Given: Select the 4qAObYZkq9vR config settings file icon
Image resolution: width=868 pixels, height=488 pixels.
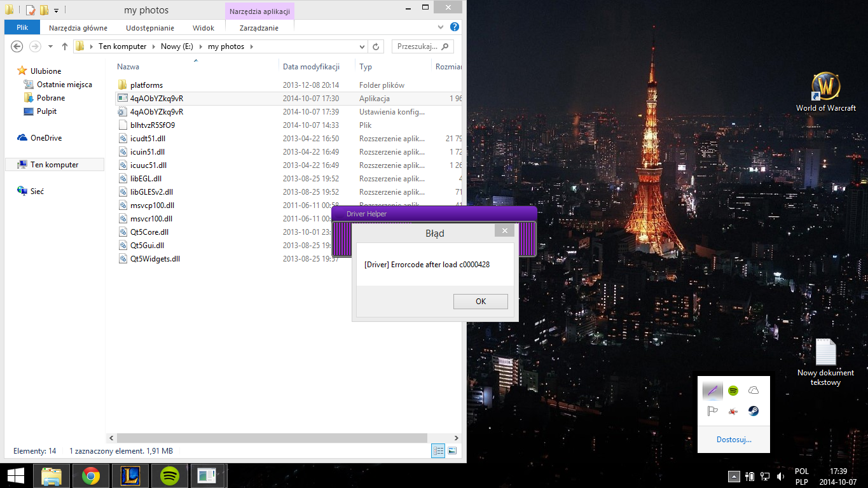Looking at the screenshot, I should [123, 112].
